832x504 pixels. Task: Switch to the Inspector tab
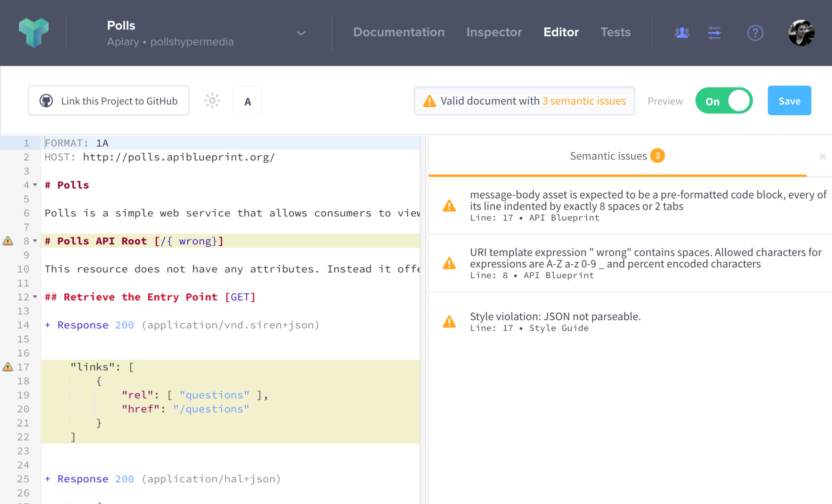pyautogui.click(x=494, y=32)
